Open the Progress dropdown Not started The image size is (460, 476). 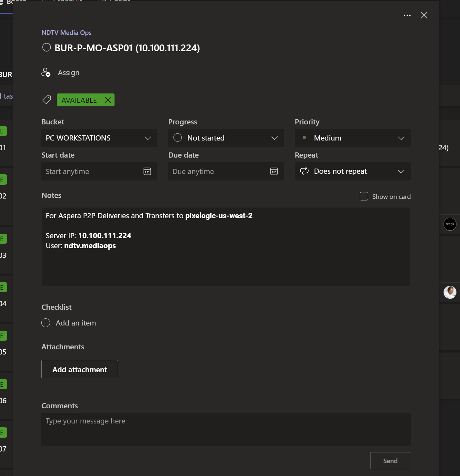click(226, 138)
